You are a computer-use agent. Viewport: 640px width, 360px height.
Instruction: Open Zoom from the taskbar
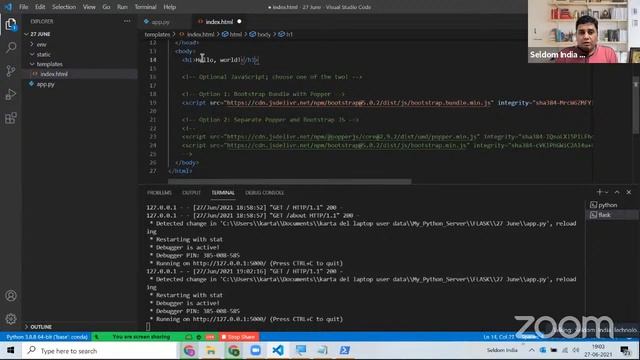click(256, 351)
